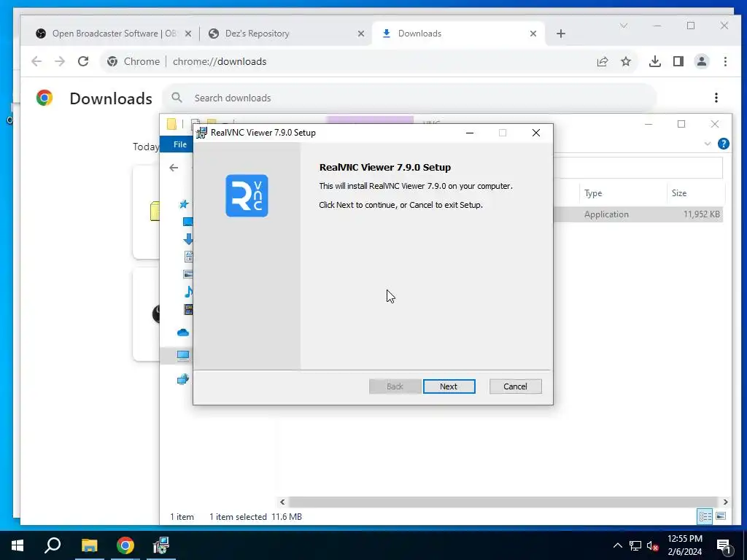This screenshot has width=747, height=560.
Task: Open Network icon in Explorer sidebar
Action: [x=183, y=379]
